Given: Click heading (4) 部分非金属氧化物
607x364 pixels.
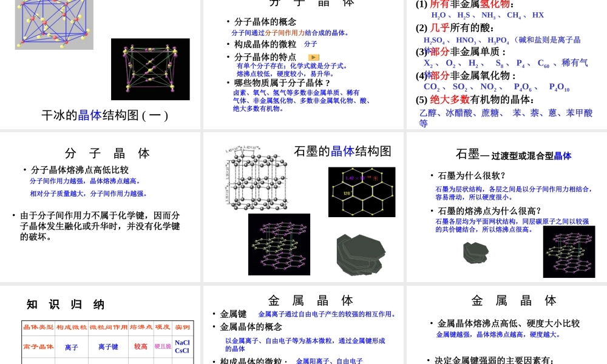Looking at the screenshot, I should (x=466, y=75).
